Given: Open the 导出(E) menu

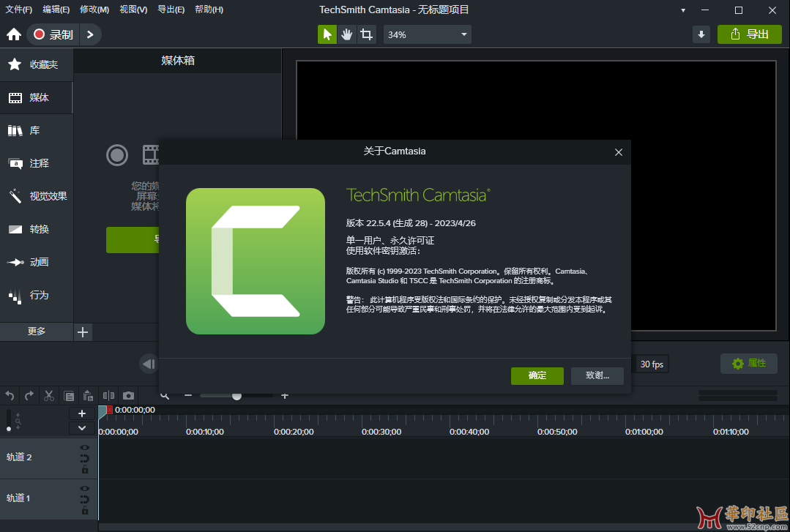Looking at the screenshot, I should [x=171, y=10].
